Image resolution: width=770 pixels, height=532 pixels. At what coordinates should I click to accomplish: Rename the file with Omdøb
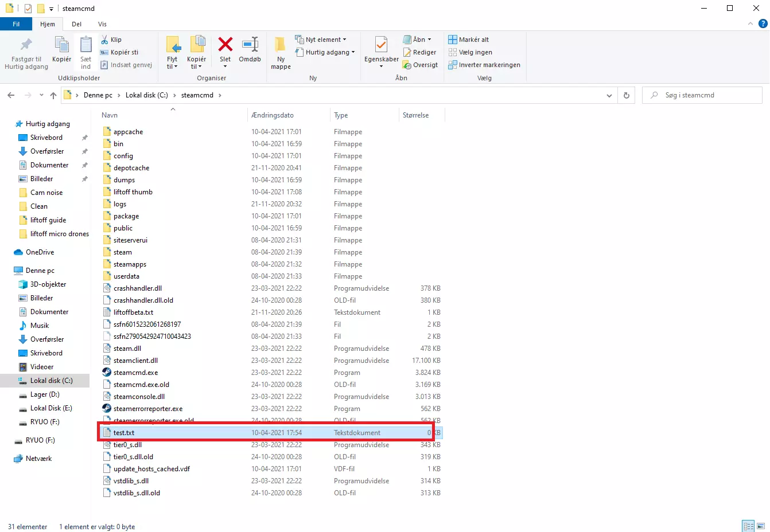(250, 50)
